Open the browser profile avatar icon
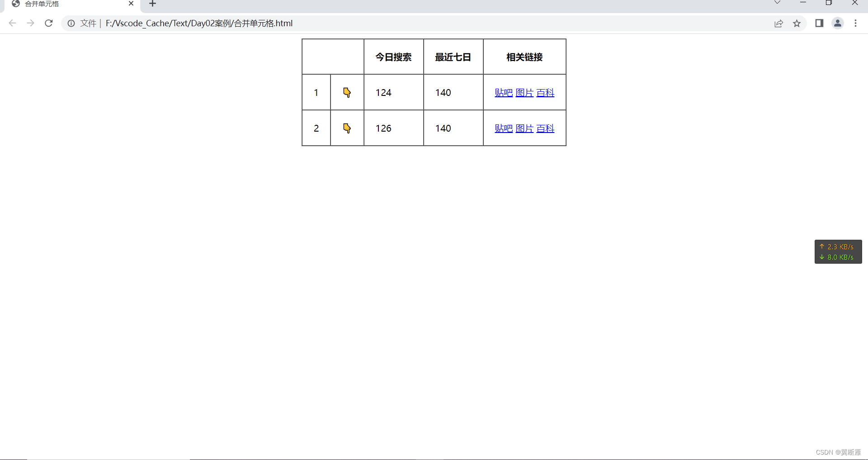Screen dimensions: 868x460 (x=838, y=23)
